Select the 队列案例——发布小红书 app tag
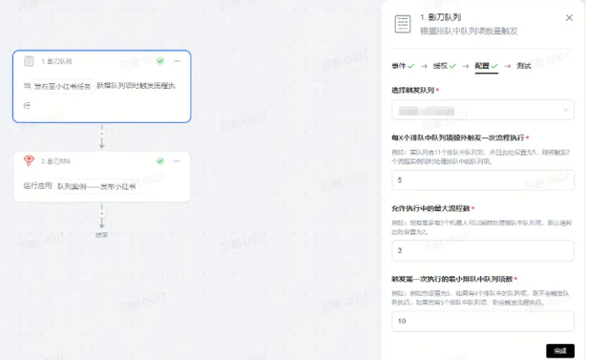The height and width of the screenshot is (364, 590). [96, 186]
